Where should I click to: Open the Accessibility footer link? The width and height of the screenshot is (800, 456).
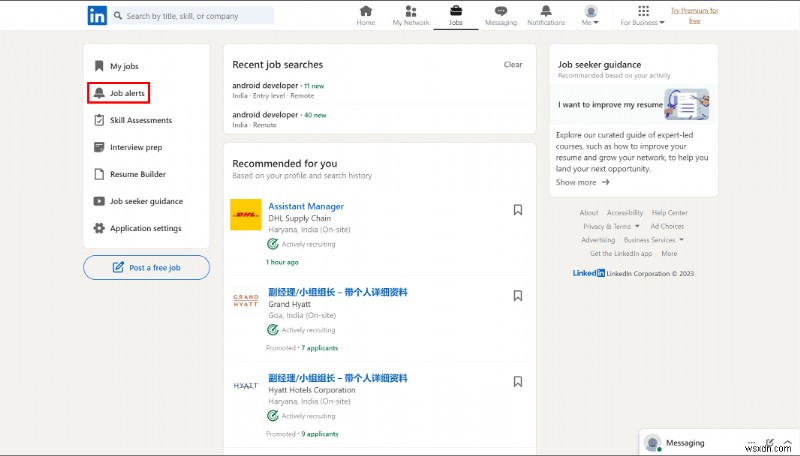(x=625, y=213)
